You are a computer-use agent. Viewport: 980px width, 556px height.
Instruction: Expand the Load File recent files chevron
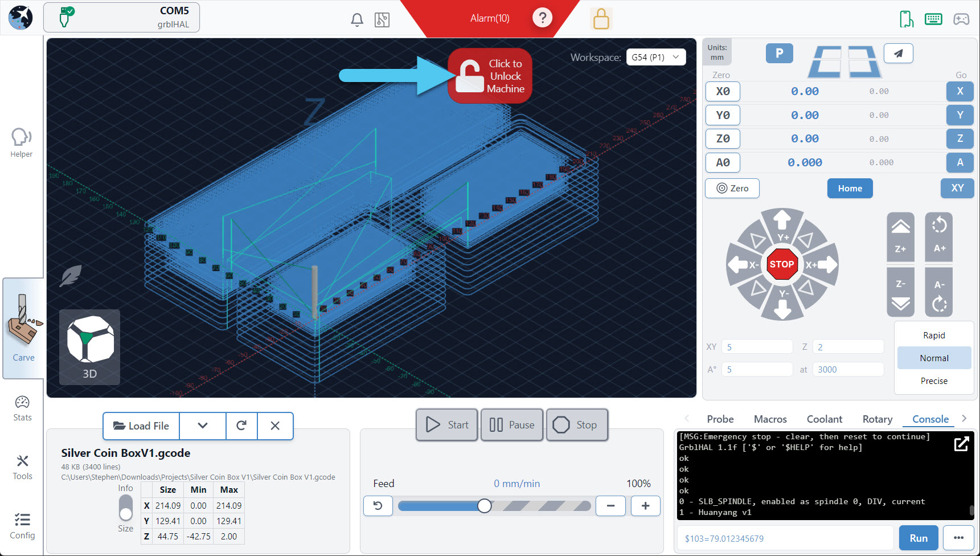pyautogui.click(x=203, y=426)
